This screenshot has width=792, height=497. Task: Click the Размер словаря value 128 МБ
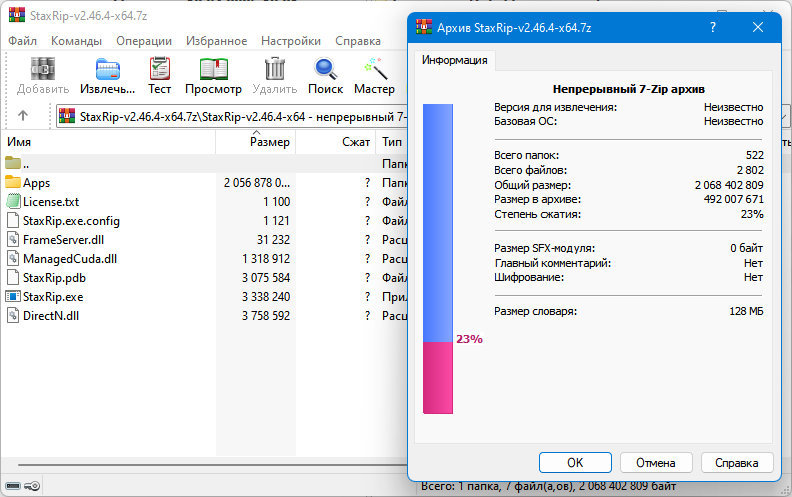pos(746,311)
